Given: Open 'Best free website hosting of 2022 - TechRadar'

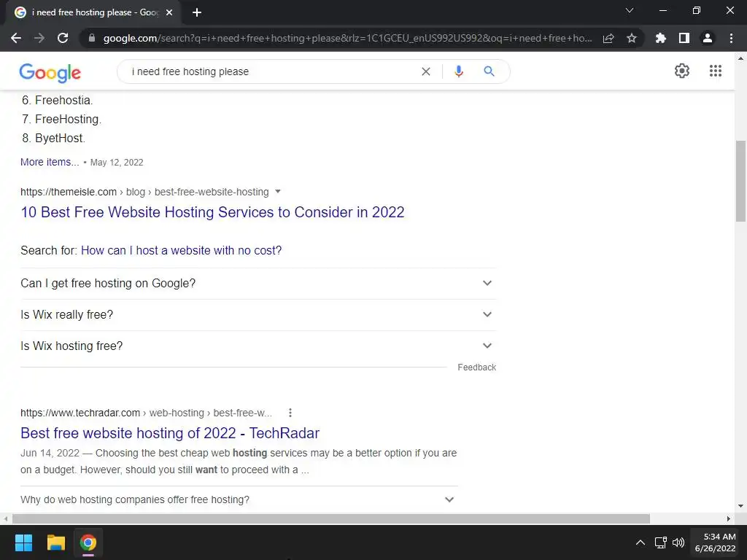Looking at the screenshot, I should pos(169,433).
